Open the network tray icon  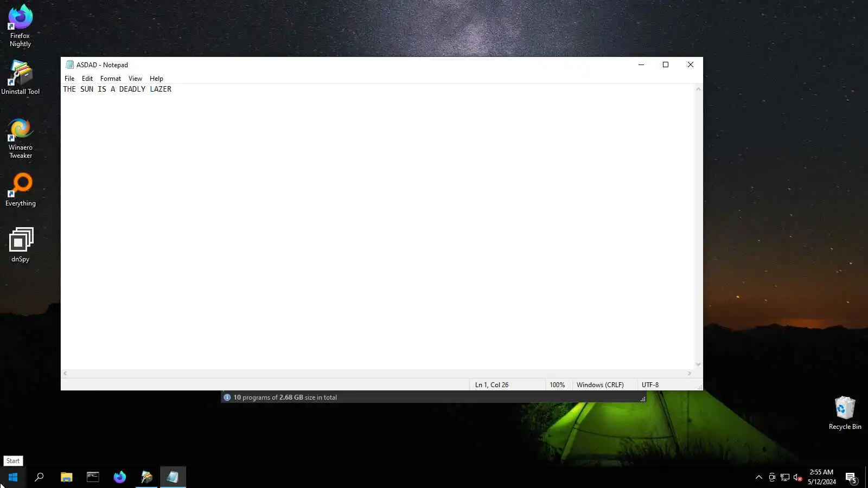click(785, 477)
